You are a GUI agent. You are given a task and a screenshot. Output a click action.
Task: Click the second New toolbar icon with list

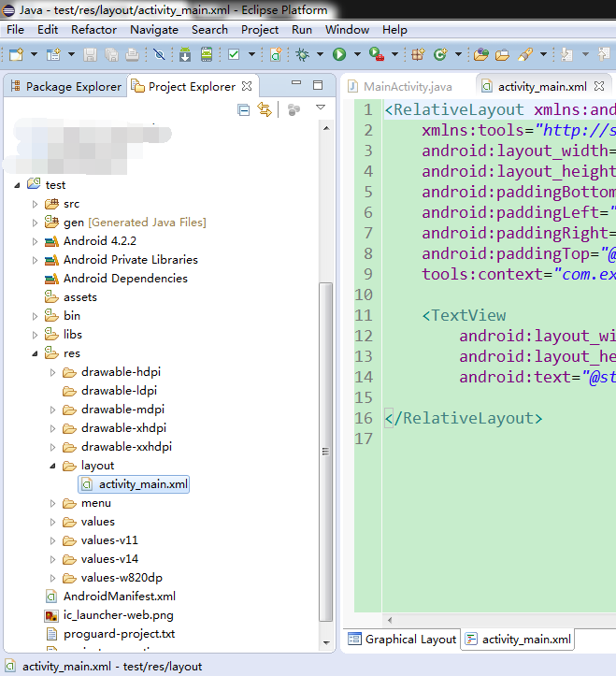click(53, 55)
